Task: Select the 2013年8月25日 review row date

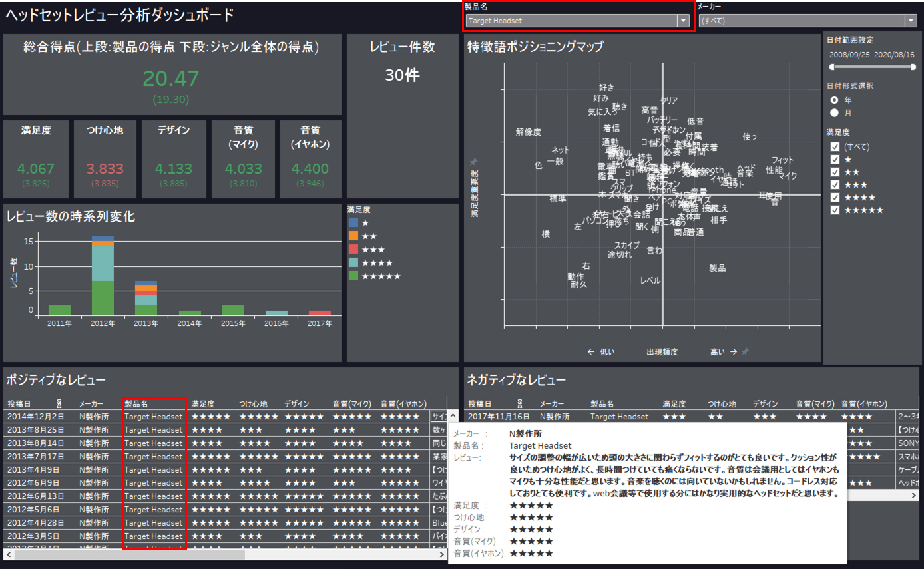Action: (36, 430)
